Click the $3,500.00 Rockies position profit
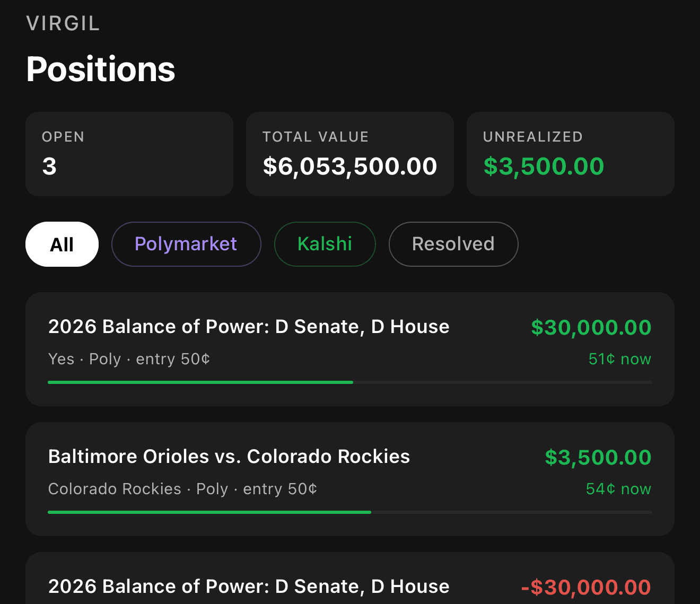 (x=598, y=457)
